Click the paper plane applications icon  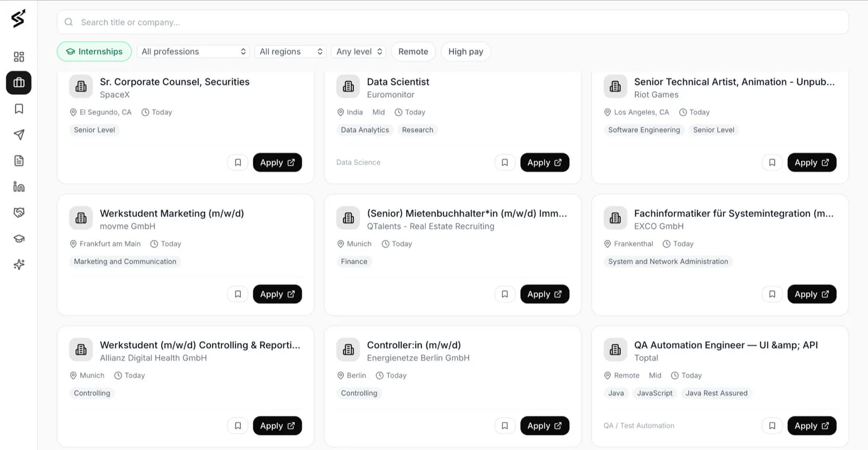coord(19,135)
